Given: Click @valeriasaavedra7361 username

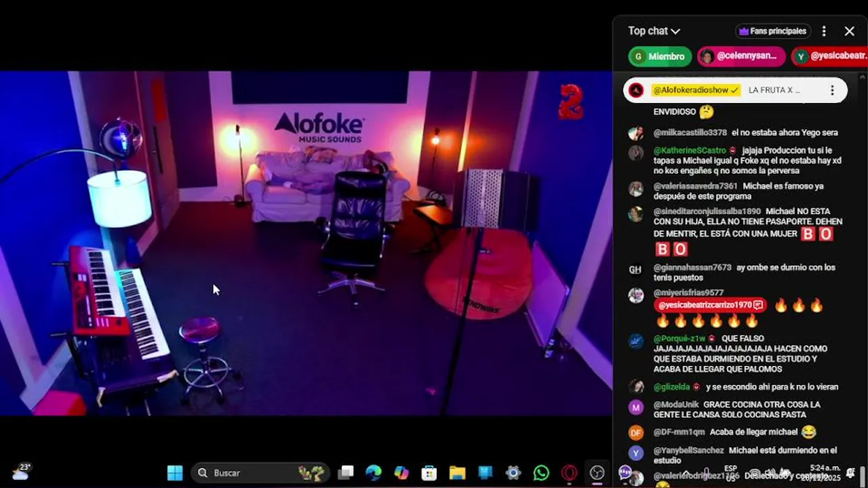Looking at the screenshot, I should pyautogui.click(x=696, y=186).
